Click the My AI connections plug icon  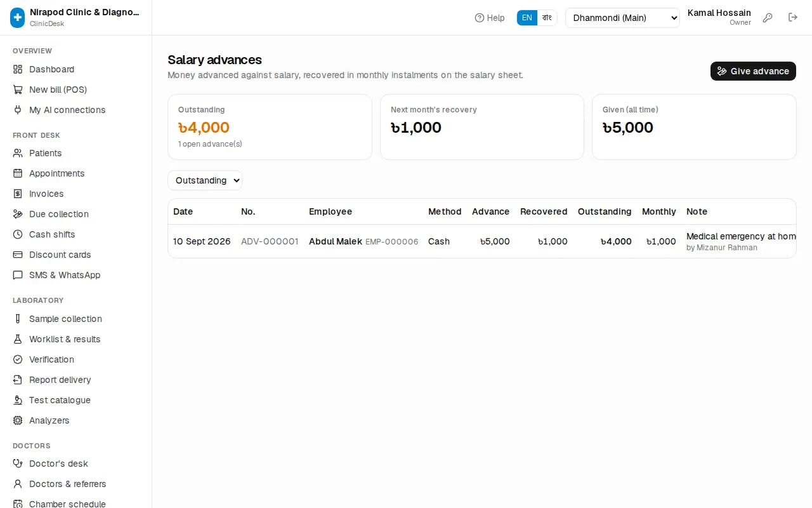tap(18, 110)
